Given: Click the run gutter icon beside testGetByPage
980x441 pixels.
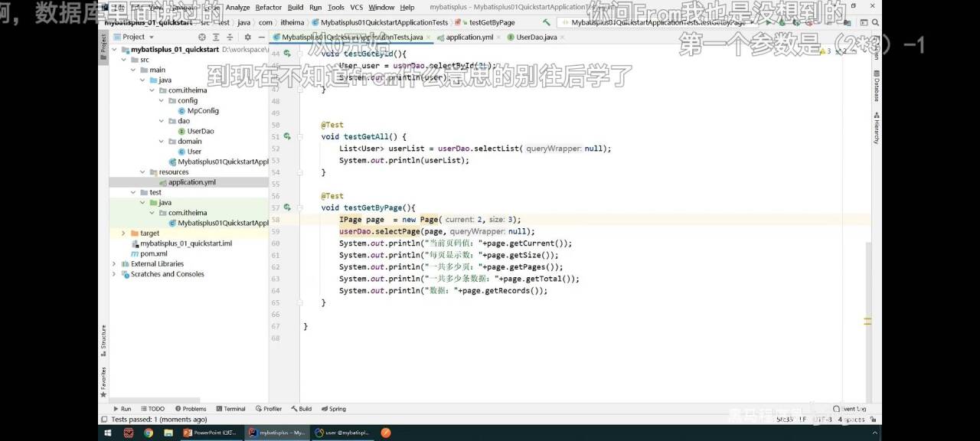Looking at the screenshot, I should (287, 207).
